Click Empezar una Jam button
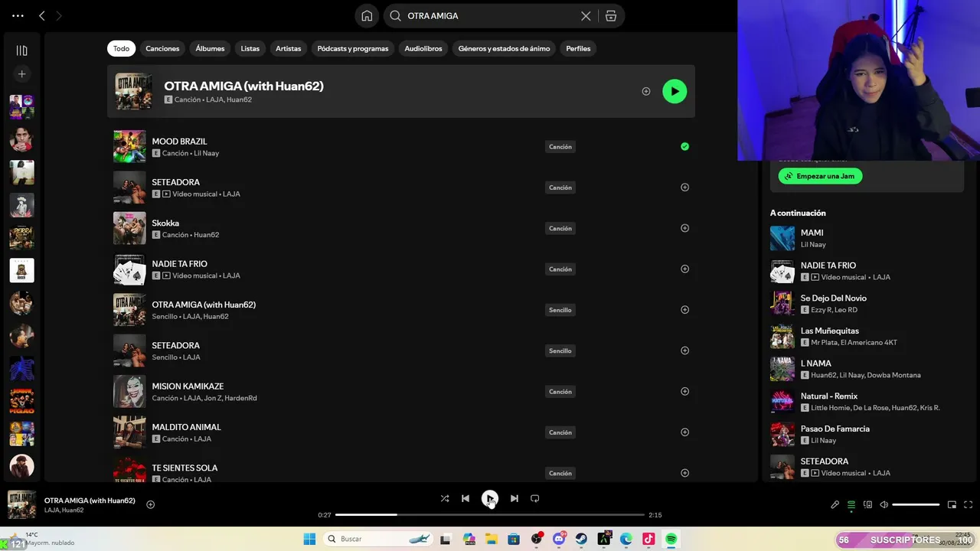Screen dimensions: 980x551 coord(820,176)
